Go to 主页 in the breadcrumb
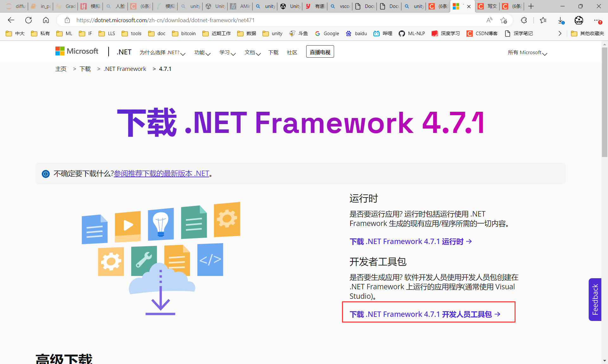 pos(61,69)
